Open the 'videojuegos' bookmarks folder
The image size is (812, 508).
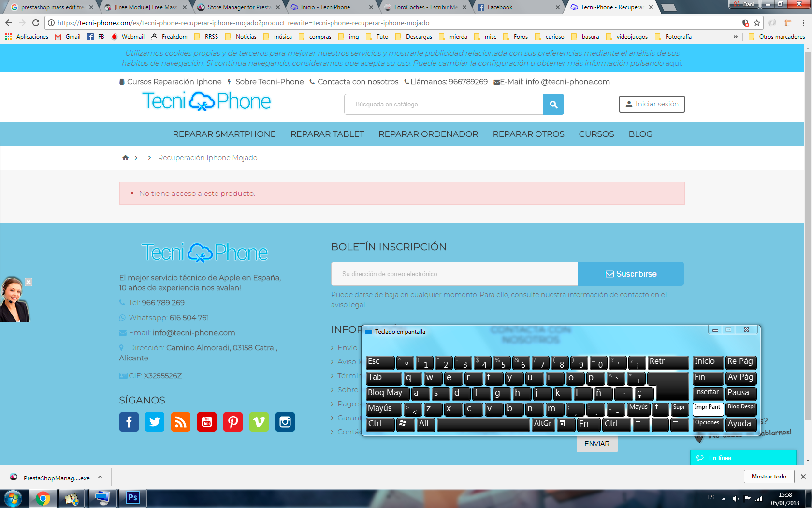626,37
